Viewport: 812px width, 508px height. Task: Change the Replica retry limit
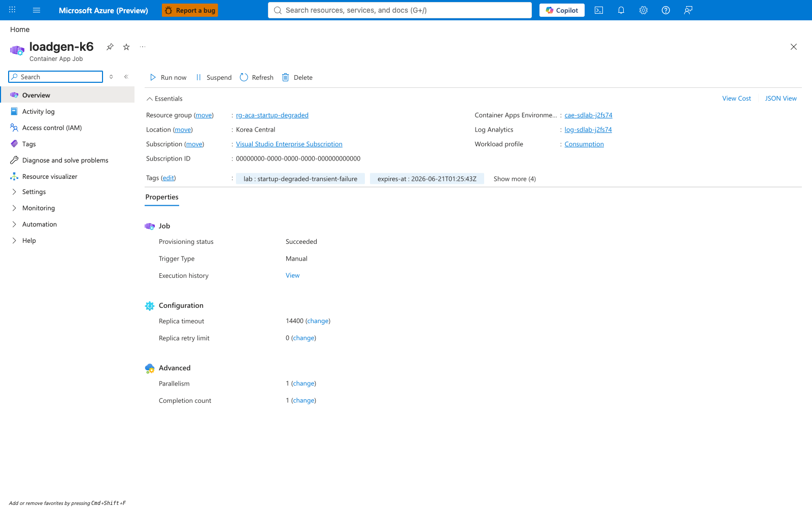pos(303,338)
